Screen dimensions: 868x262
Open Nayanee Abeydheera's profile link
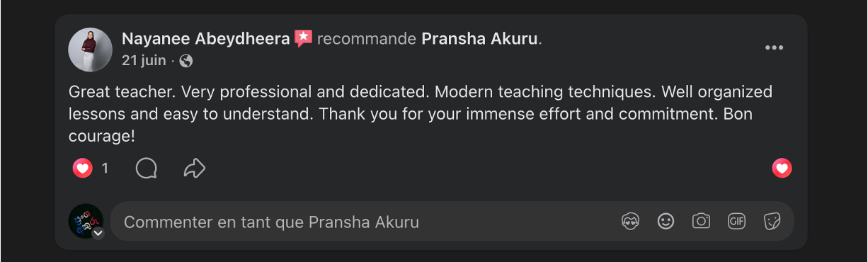click(x=205, y=39)
